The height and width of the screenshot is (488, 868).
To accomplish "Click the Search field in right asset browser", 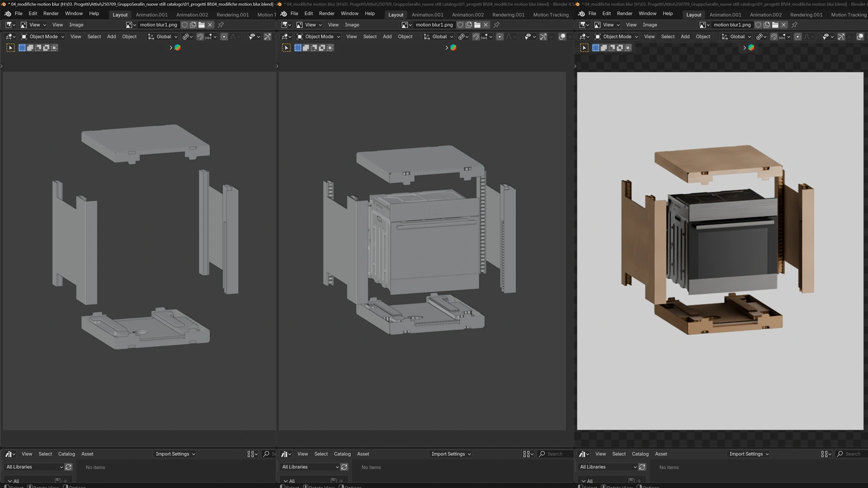I will pos(852,454).
